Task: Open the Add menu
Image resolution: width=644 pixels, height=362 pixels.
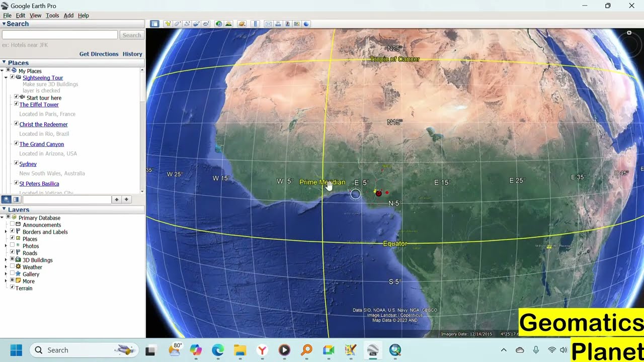Action: coord(68,16)
